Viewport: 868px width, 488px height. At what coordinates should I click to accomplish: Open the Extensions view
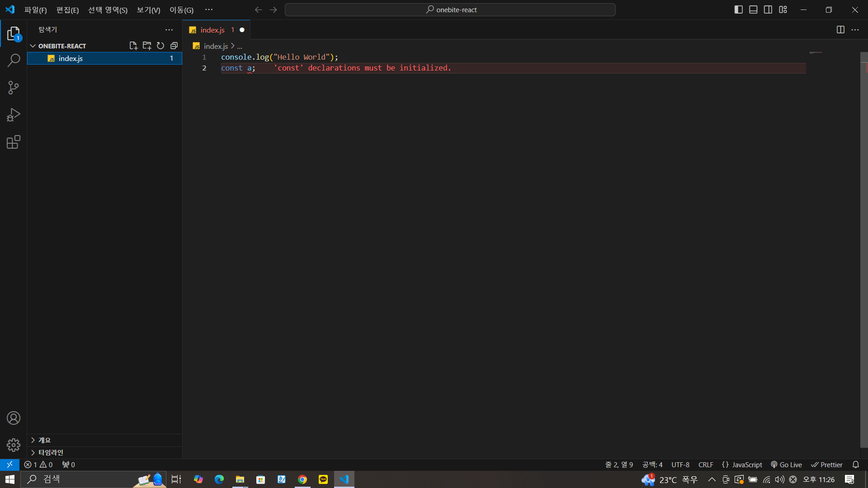(14, 142)
